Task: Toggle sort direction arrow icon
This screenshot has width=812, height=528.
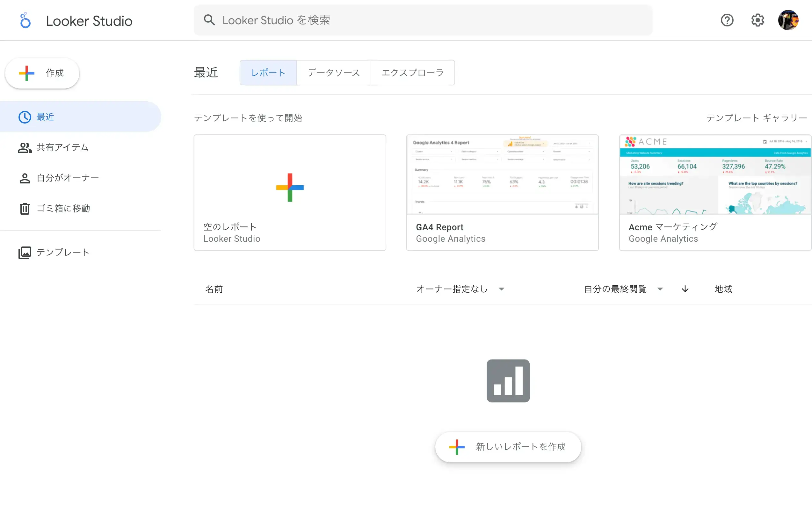Action: pos(685,289)
